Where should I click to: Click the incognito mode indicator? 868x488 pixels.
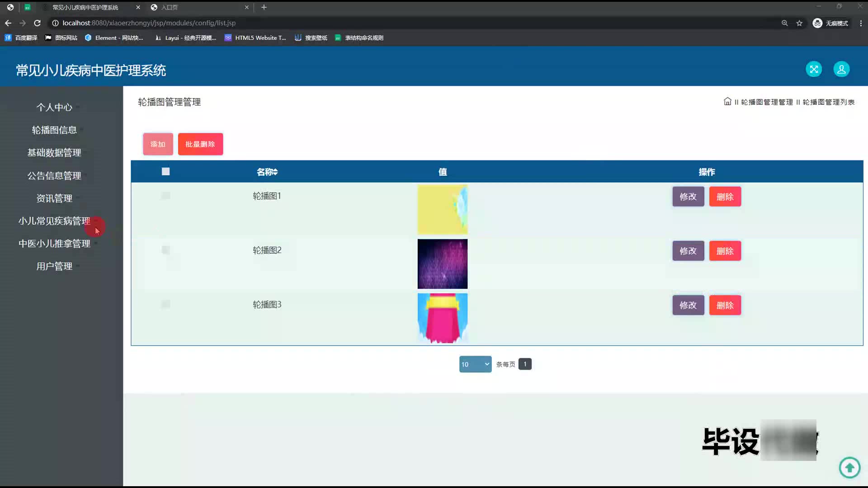tap(830, 23)
